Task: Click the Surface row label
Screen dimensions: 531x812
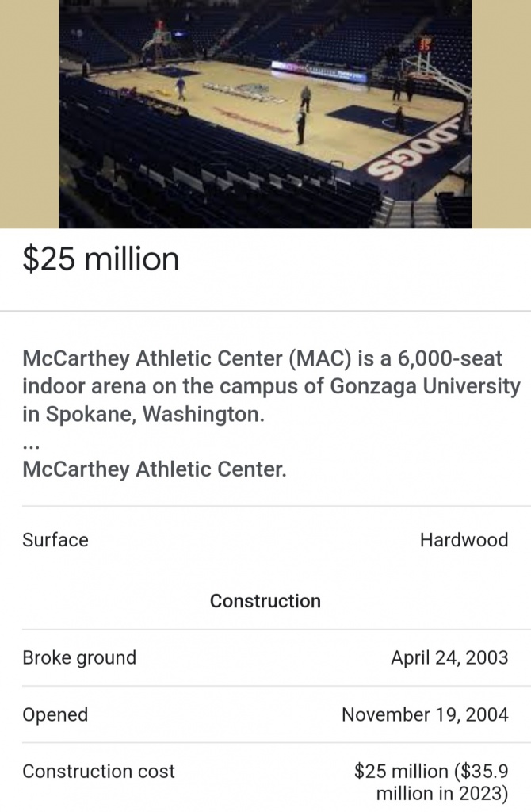Action: point(55,540)
